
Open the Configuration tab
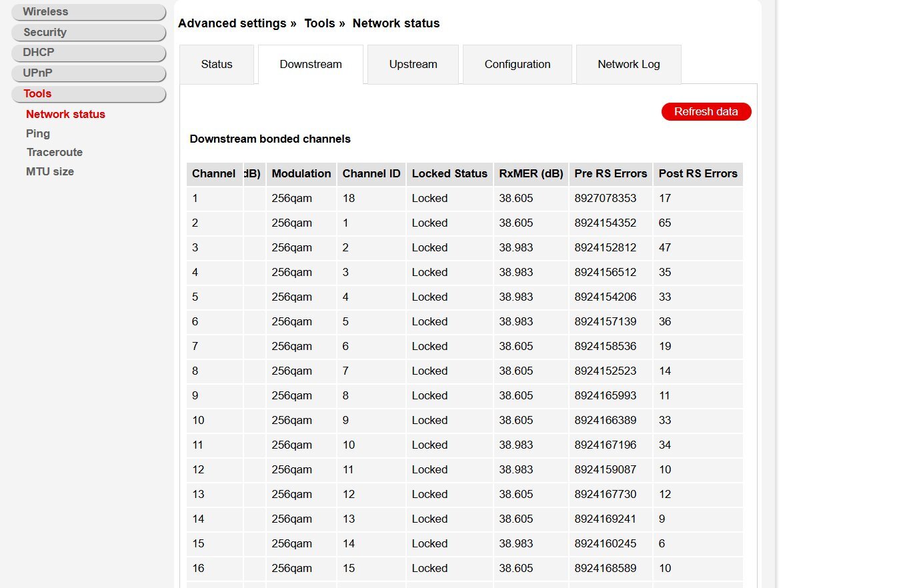click(518, 65)
